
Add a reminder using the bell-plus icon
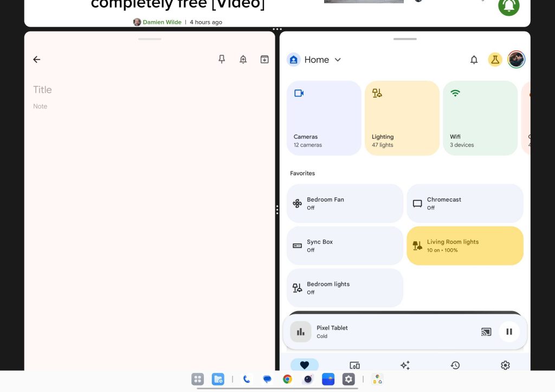tap(243, 60)
